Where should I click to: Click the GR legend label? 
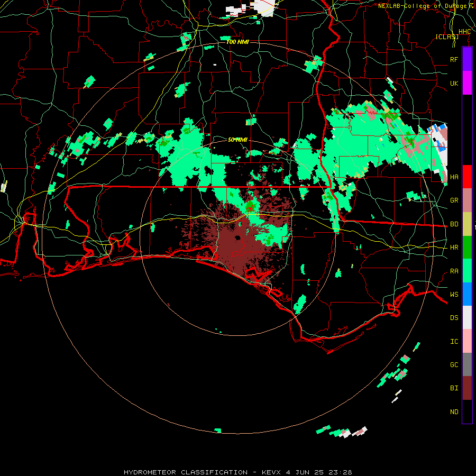tap(454, 200)
